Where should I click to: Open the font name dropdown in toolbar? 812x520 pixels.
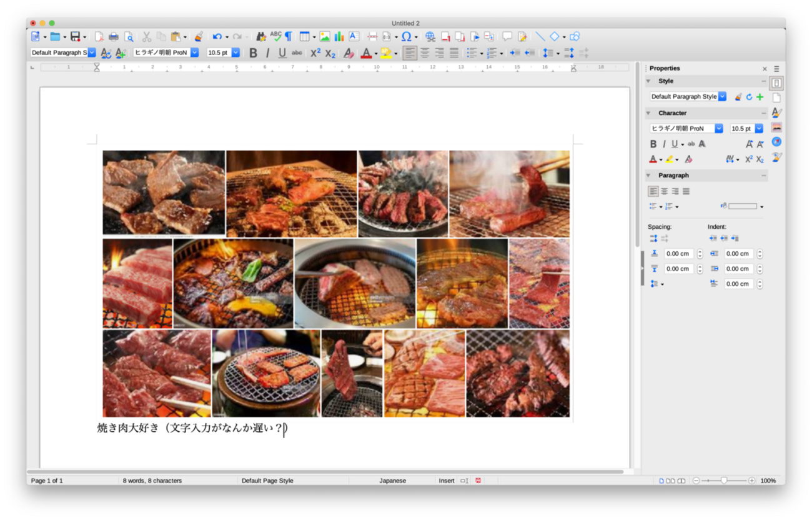click(194, 53)
